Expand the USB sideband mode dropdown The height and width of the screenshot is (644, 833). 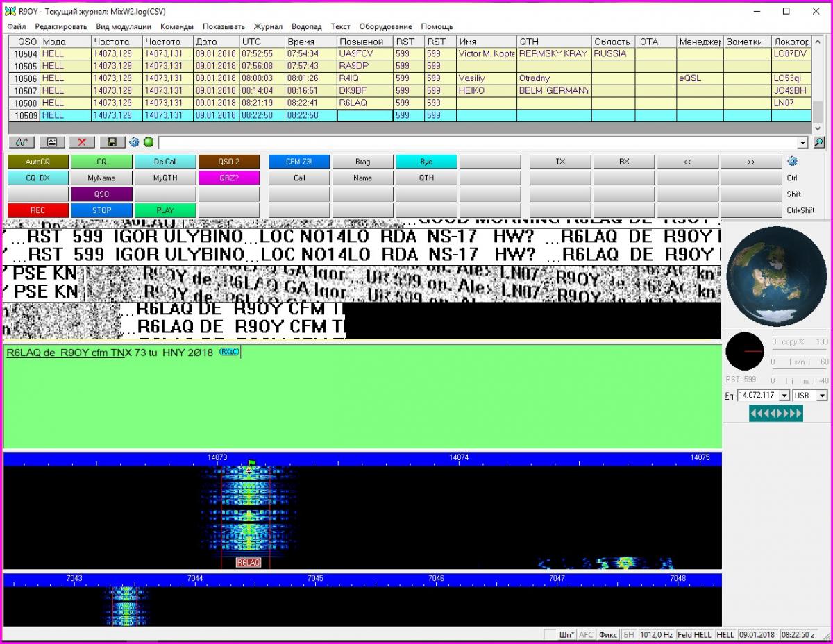point(822,396)
